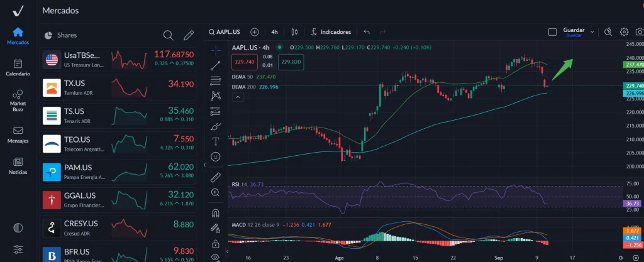
Task: Expand the Guardar dropdown arrow
Action: (x=592, y=32)
